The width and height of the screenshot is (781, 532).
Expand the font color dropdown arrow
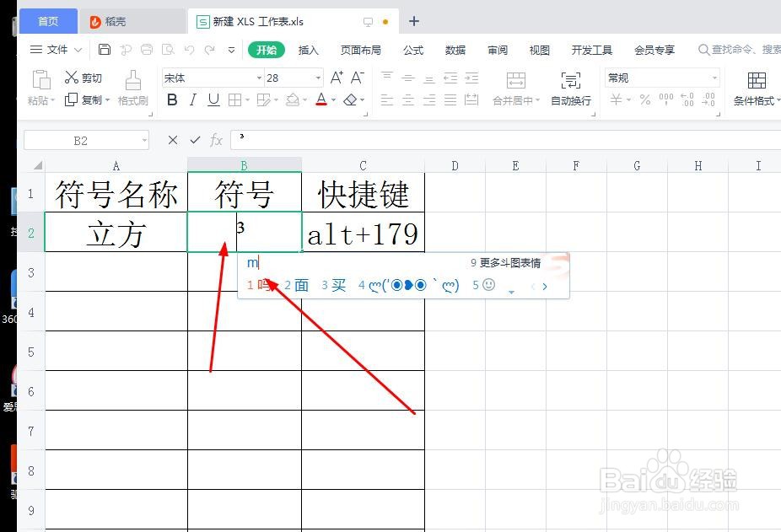coord(333,100)
